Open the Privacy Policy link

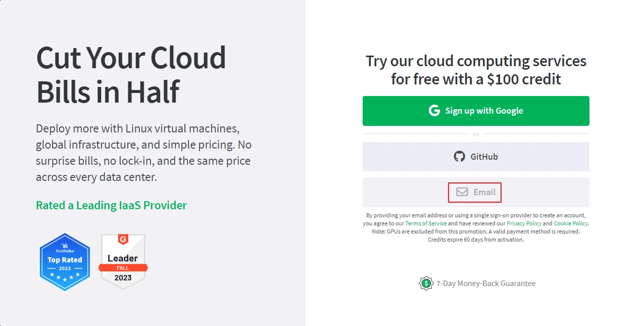(x=524, y=223)
